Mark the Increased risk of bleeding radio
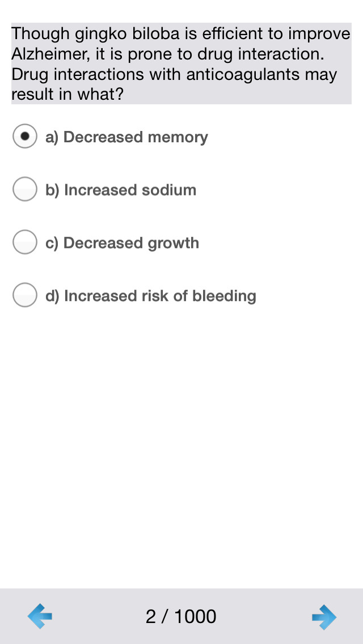Image resolution: width=363 pixels, height=644 pixels. [x=25, y=295]
